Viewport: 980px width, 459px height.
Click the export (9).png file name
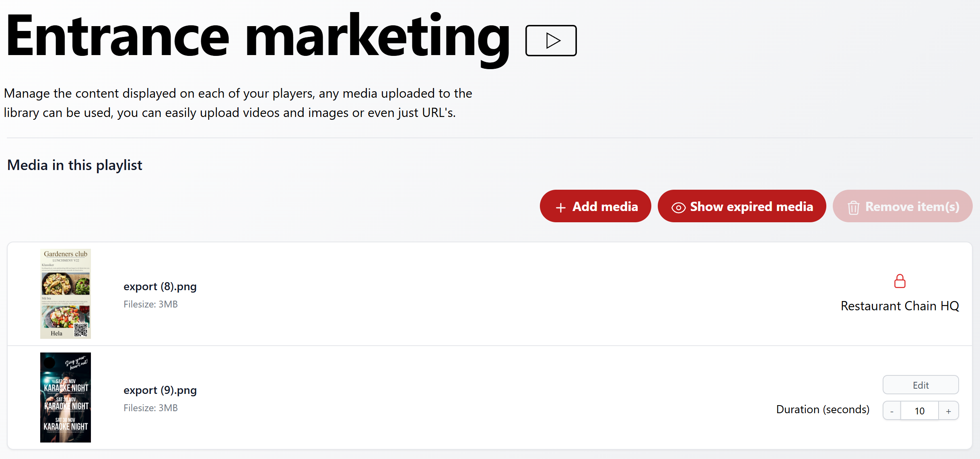pyautogui.click(x=160, y=390)
